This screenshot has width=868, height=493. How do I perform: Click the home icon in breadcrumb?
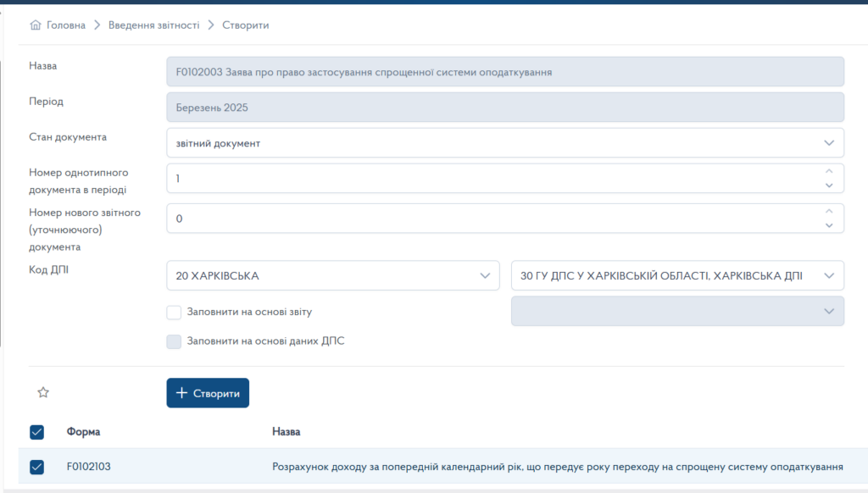[36, 25]
